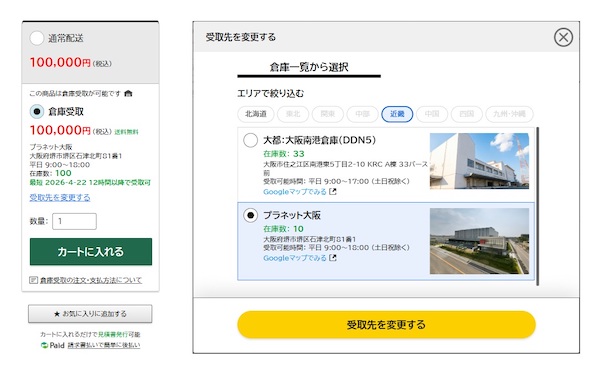The width and height of the screenshot is (600, 377).
Task: Click yellow 受取先を変更する button
Action: pyautogui.click(x=386, y=325)
